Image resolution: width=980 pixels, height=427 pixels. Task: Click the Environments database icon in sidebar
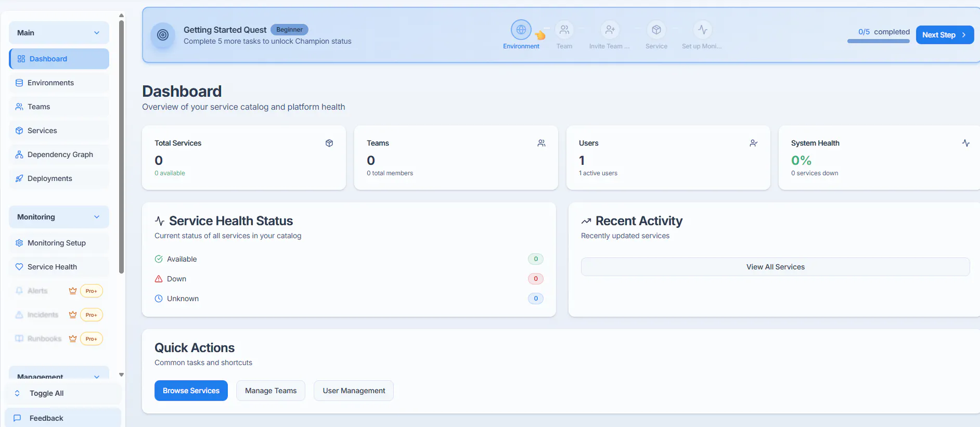coord(19,83)
